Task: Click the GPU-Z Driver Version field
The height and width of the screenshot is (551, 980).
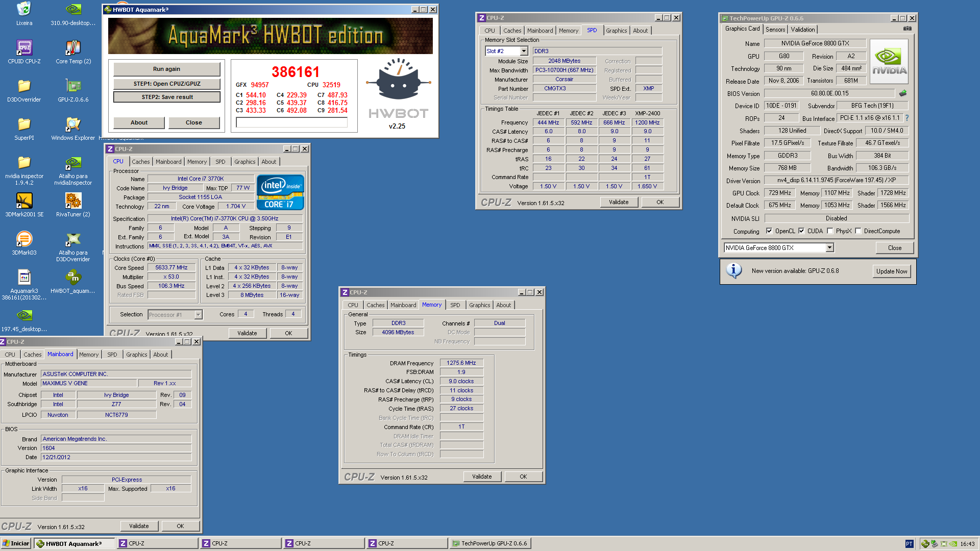Action: click(x=837, y=180)
